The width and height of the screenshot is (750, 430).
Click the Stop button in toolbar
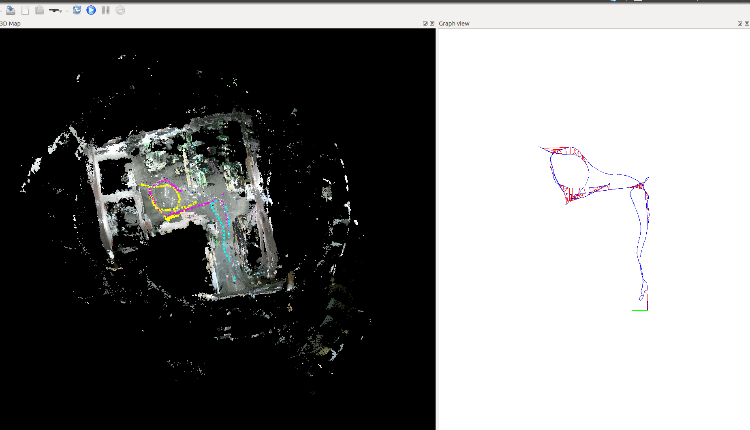121,10
